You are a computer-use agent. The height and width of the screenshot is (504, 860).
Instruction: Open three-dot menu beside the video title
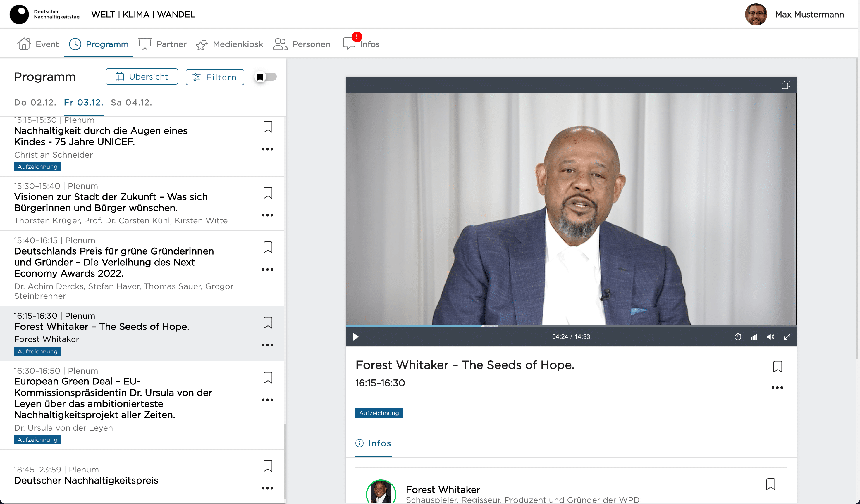tap(777, 388)
